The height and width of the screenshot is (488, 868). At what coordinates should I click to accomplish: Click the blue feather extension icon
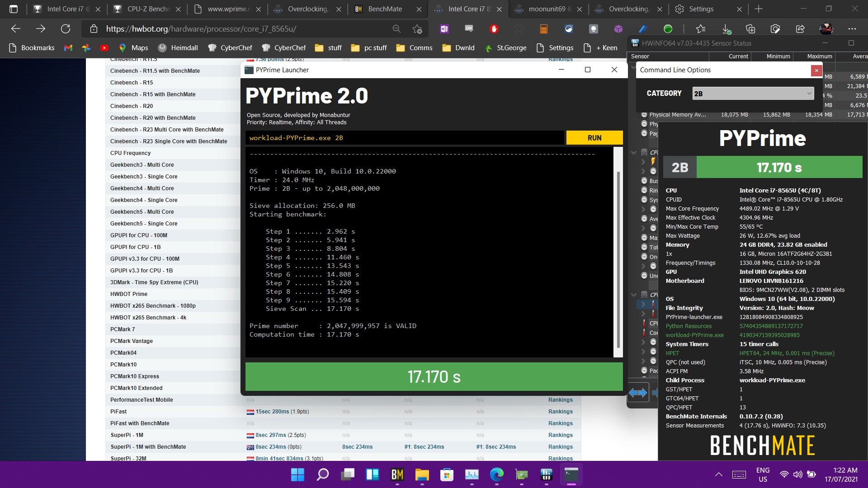[x=643, y=29]
